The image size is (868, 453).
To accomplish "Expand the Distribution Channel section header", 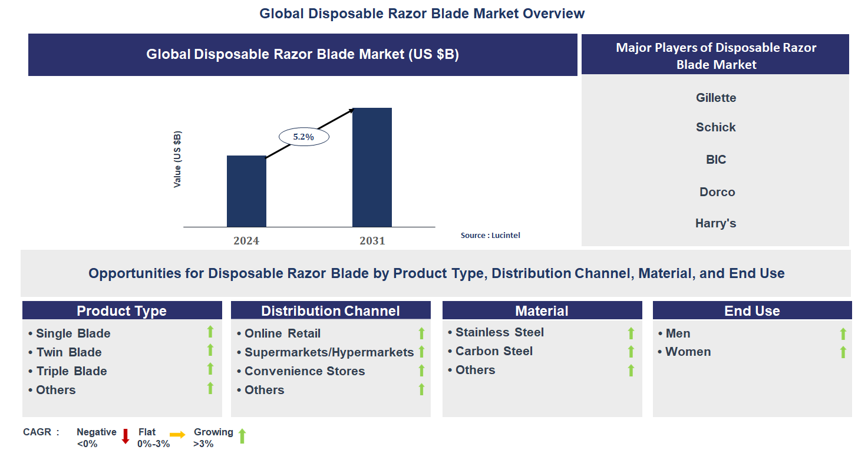I will (x=330, y=310).
